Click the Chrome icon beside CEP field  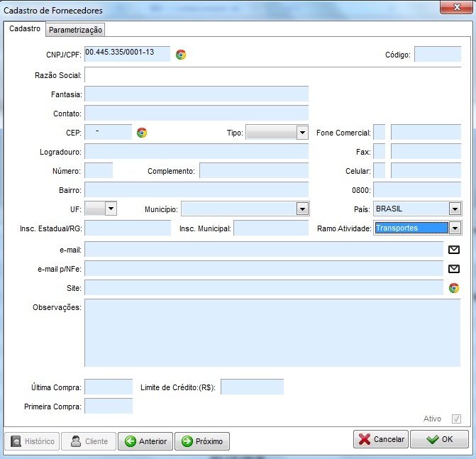pos(142,133)
